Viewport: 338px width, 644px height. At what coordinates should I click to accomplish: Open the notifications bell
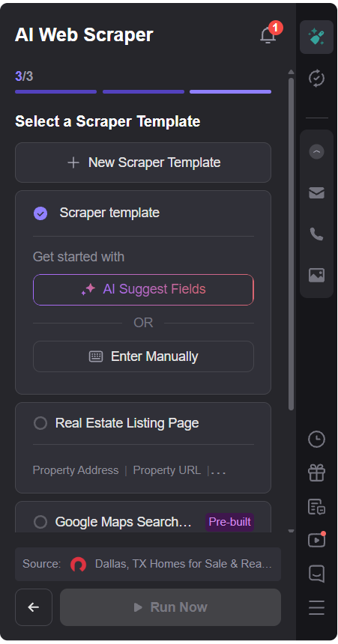point(268,34)
